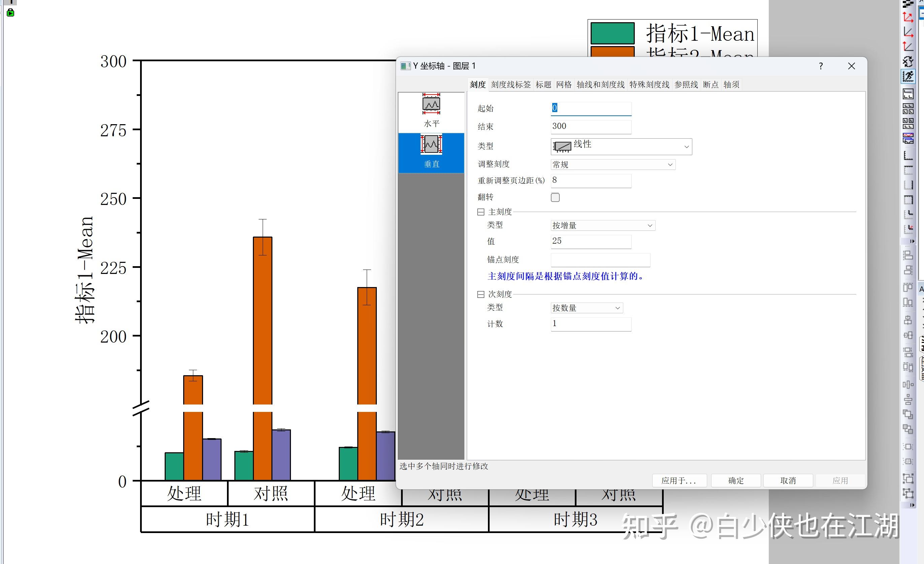Click the align top objects icon

908,287
